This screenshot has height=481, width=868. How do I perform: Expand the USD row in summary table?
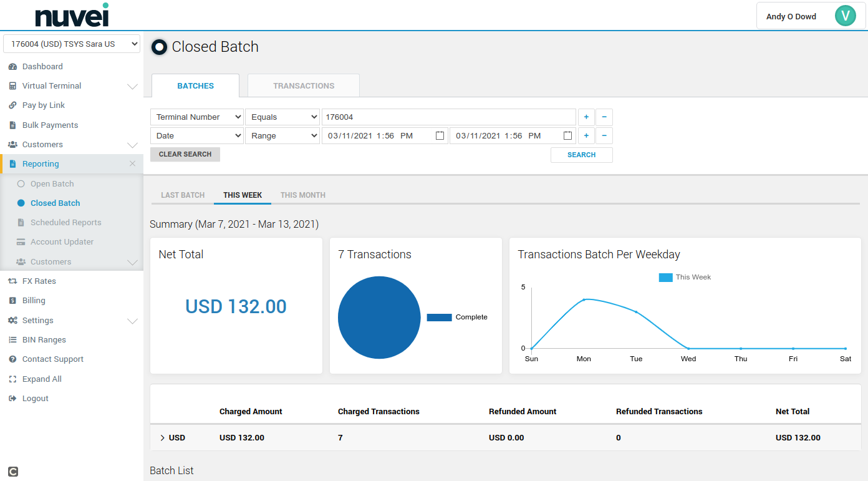click(163, 438)
